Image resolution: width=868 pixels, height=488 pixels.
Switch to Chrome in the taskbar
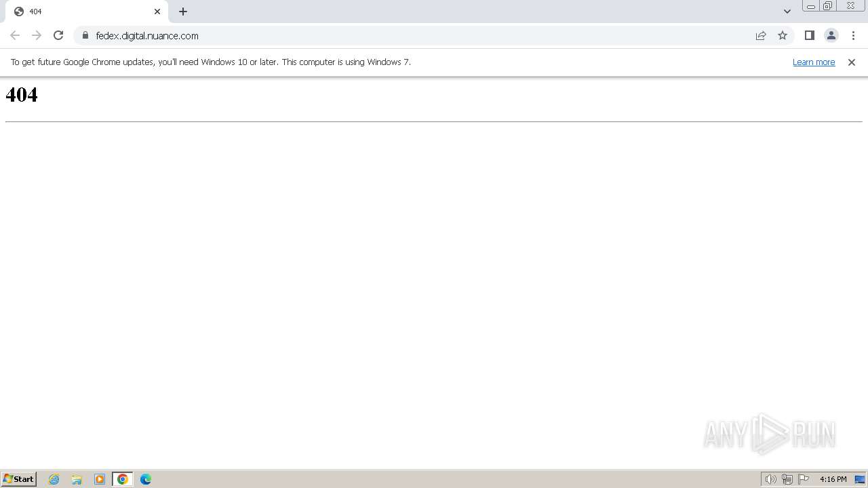tap(123, 479)
